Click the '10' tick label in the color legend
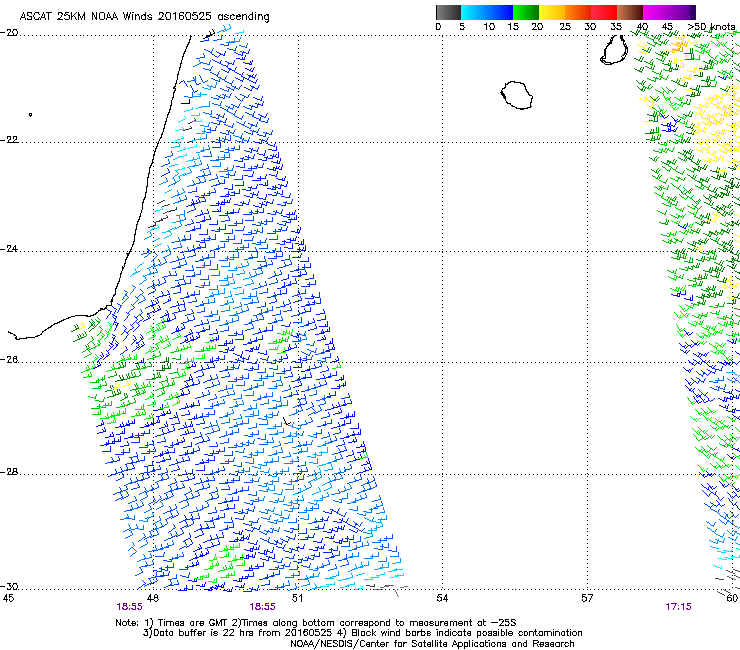 pyautogui.click(x=489, y=26)
